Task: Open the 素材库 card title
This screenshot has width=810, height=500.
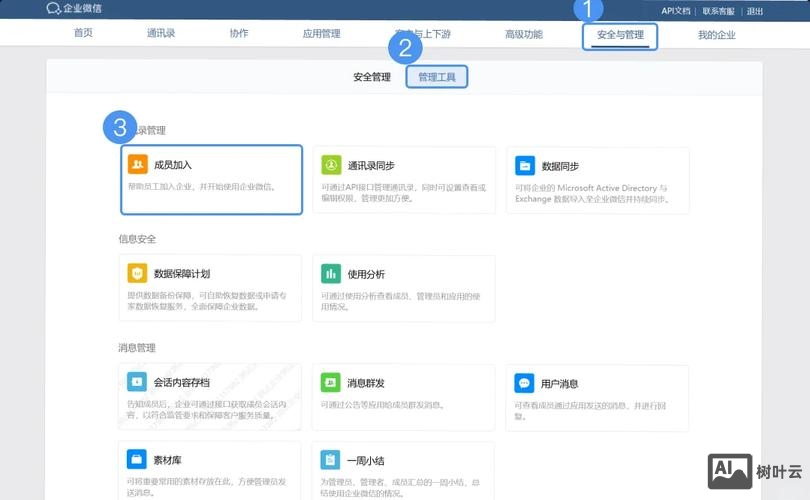Action: tap(167, 460)
